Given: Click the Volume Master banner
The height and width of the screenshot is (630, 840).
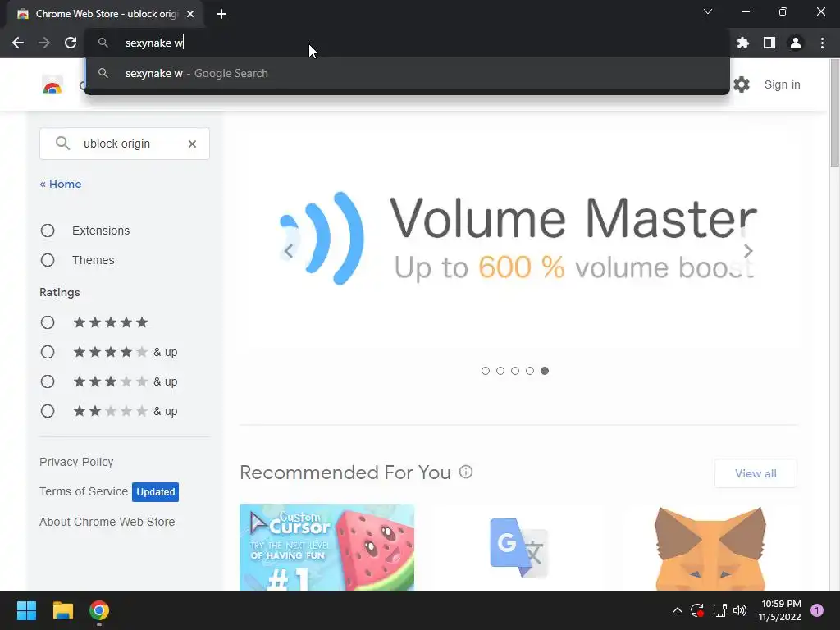Looking at the screenshot, I should tap(518, 238).
